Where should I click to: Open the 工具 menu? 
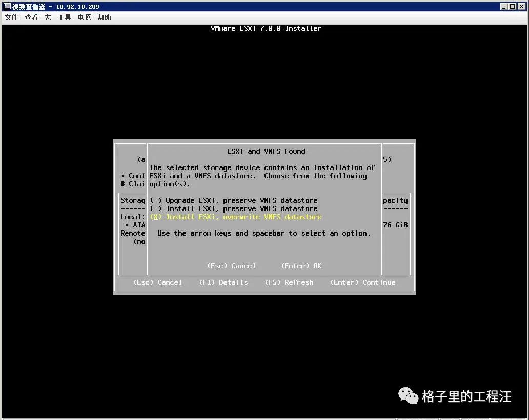click(x=64, y=17)
